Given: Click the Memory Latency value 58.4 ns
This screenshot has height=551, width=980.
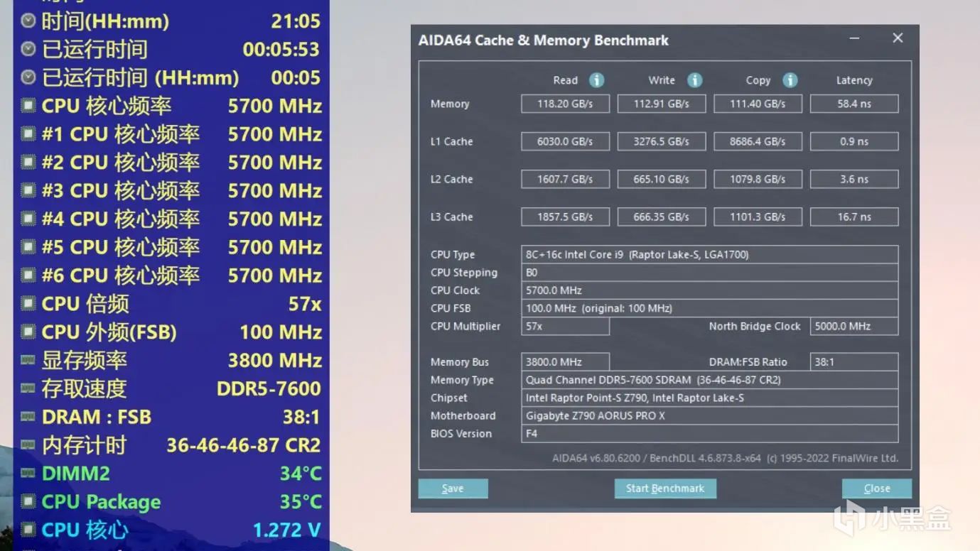Looking at the screenshot, I should [854, 104].
